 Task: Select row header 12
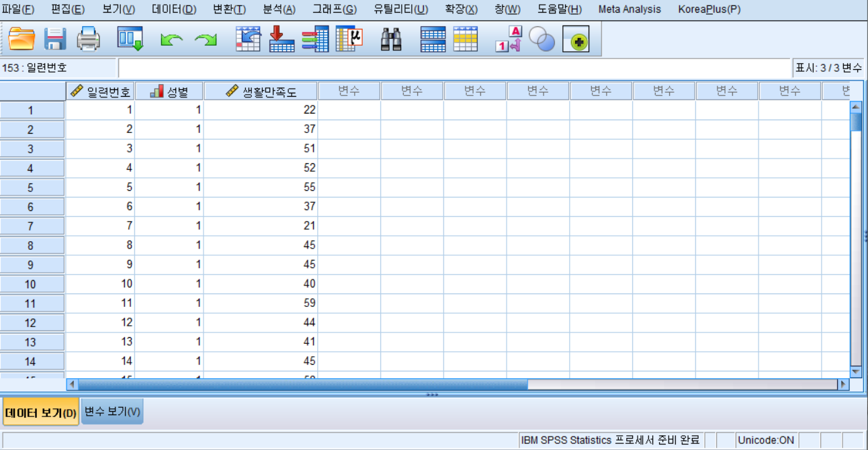point(32,323)
